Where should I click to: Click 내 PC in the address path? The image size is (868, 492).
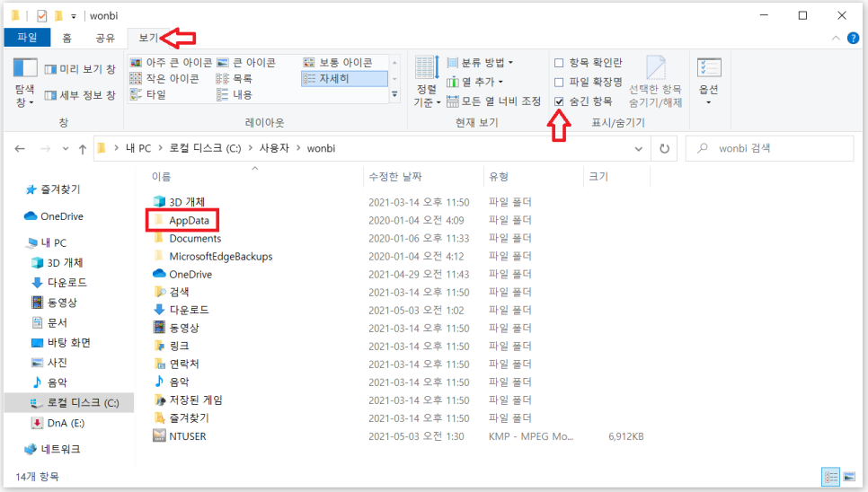138,148
